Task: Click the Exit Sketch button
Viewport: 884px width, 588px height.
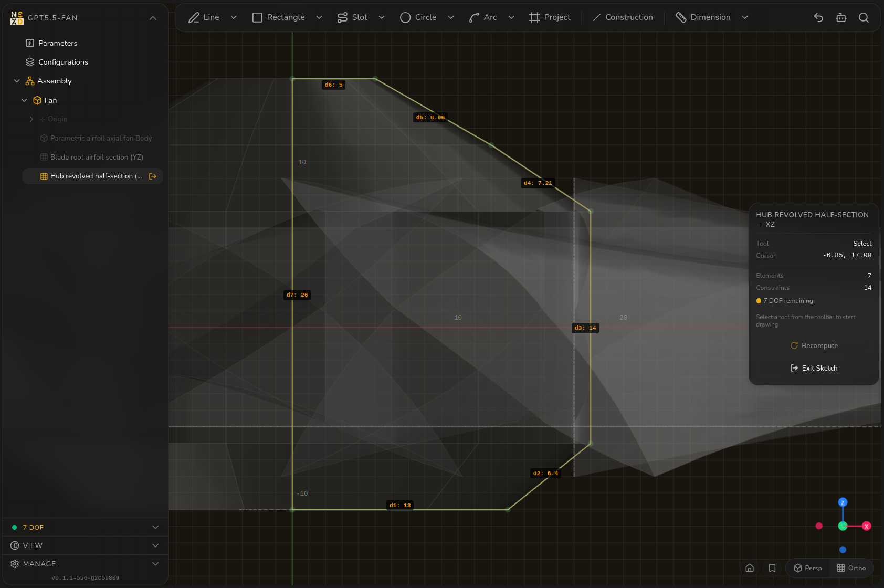Action: [814, 368]
